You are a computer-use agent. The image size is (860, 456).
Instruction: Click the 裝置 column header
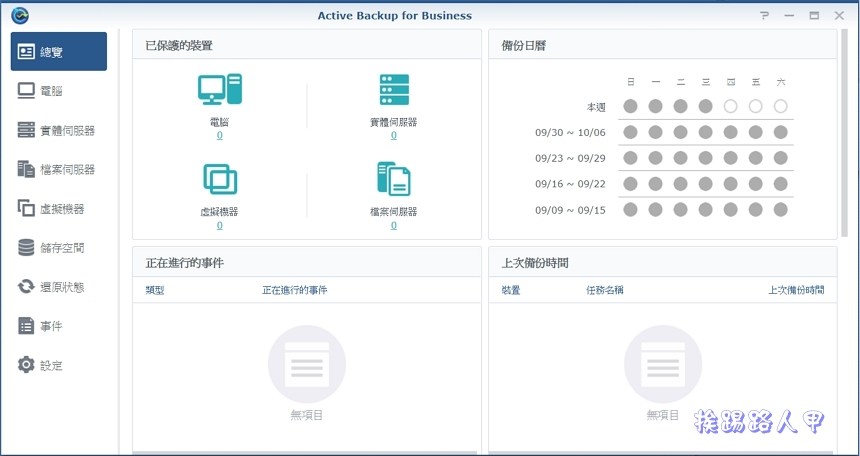click(x=511, y=290)
